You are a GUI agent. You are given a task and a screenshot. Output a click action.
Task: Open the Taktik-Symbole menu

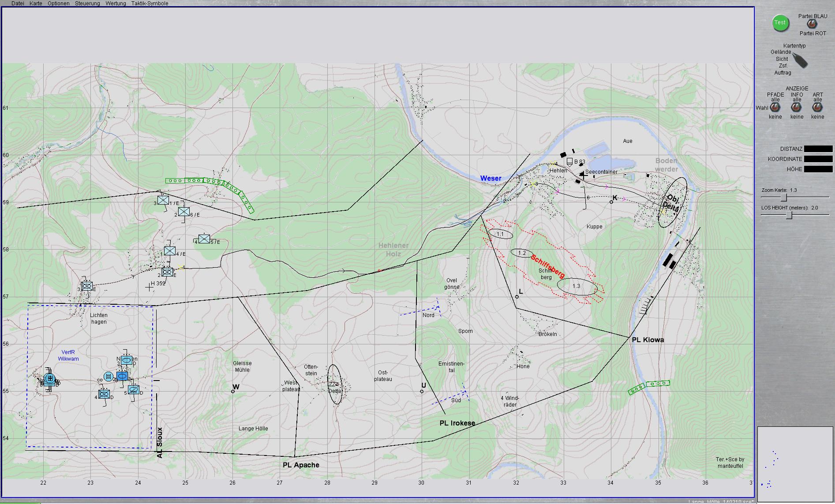[x=150, y=4]
